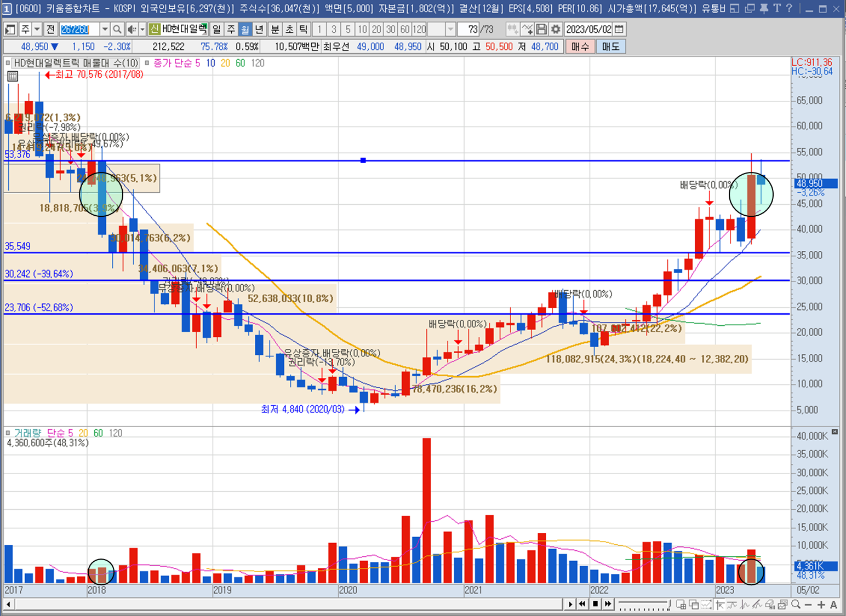
Task: Click the bottom scrollbar right arrow
Action: [570, 605]
